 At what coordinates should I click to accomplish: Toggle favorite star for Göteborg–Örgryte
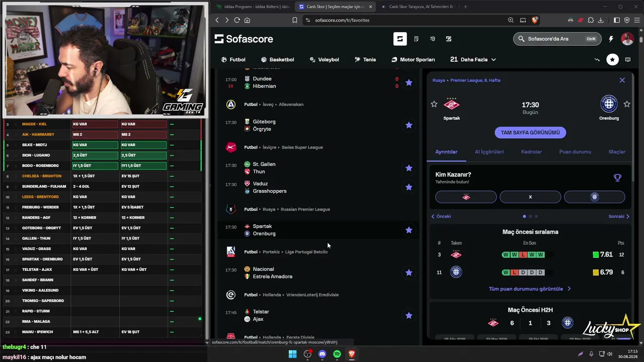[x=409, y=125]
